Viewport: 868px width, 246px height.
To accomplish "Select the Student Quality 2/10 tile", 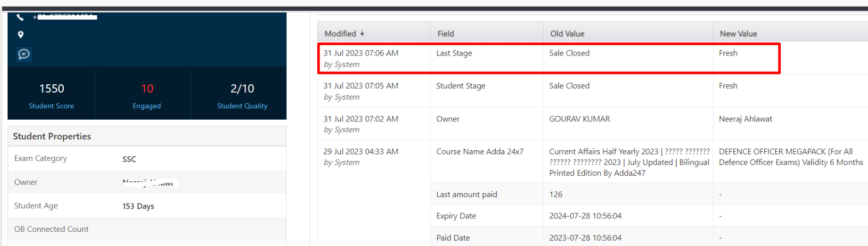I will [242, 94].
